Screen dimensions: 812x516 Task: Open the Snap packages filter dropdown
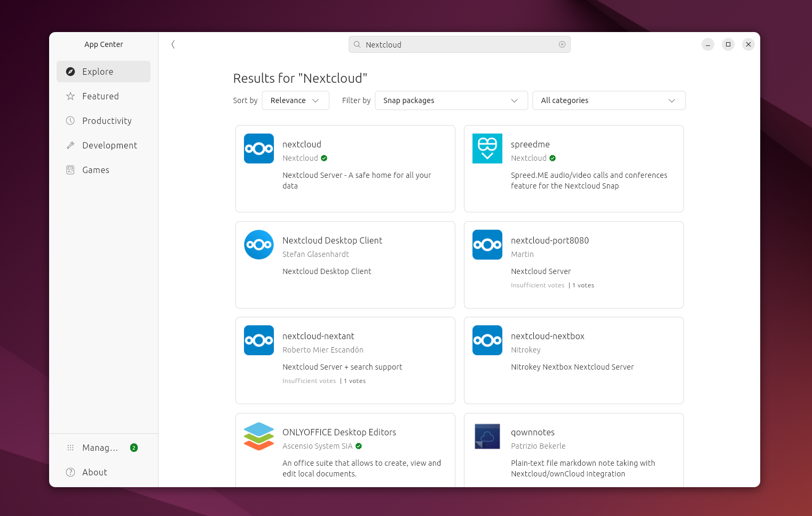[x=452, y=100]
